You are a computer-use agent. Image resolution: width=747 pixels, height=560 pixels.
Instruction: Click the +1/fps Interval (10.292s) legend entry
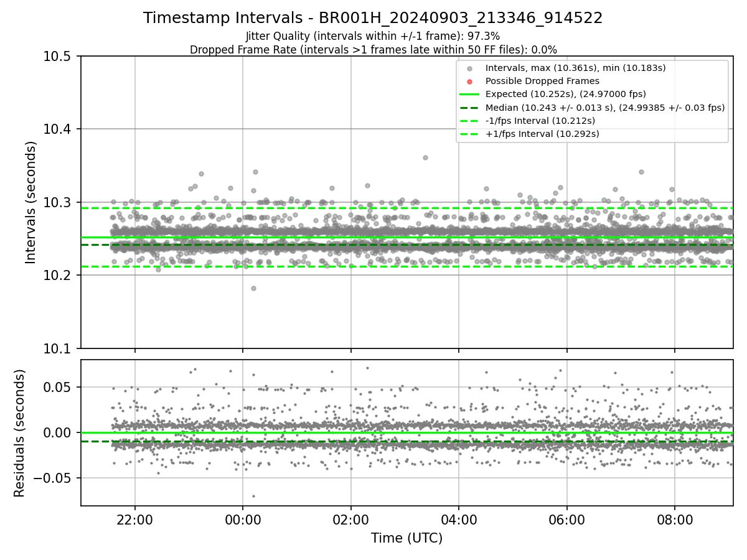[x=542, y=133]
